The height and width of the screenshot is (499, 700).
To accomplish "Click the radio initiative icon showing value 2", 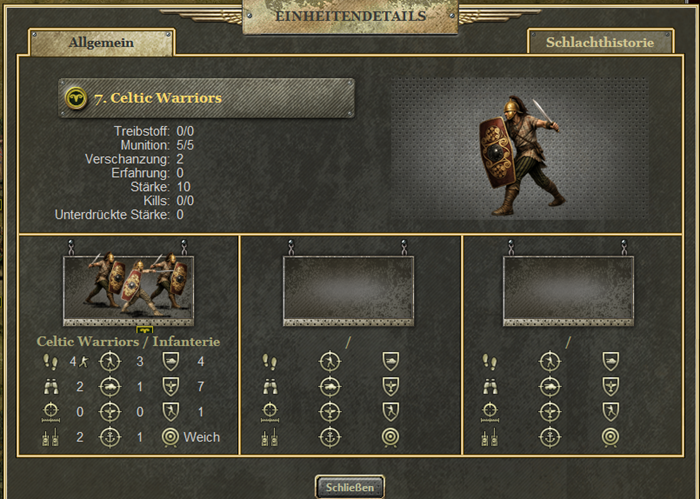I will pyautogui.click(x=50, y=437).
